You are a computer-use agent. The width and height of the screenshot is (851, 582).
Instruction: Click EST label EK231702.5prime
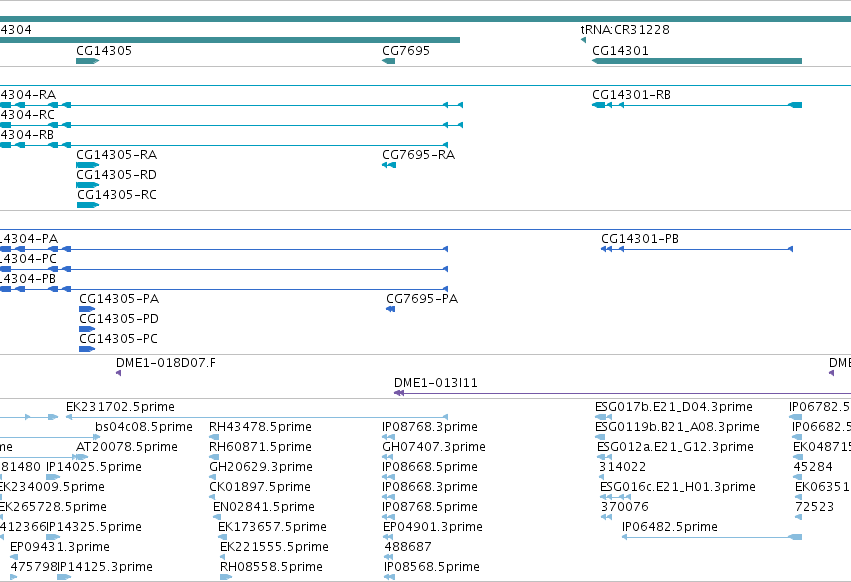tap(120, 407)
